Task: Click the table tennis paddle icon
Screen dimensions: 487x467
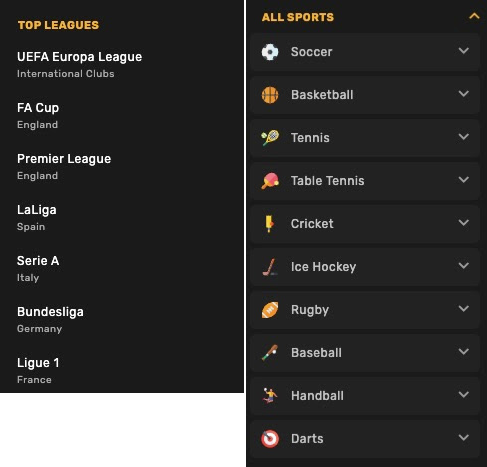Action: click(x=270, y=181)
